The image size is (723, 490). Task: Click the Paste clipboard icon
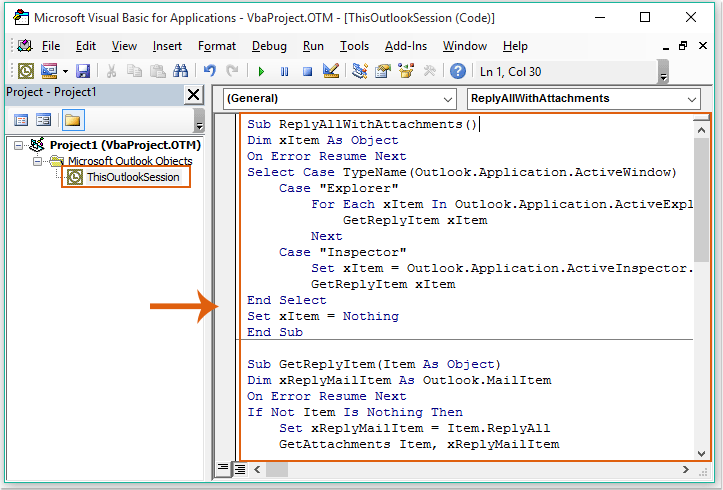point(158,71)
